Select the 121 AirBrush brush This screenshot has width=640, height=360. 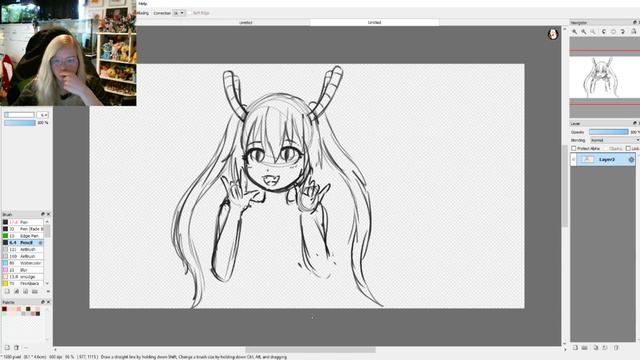tap(23, 249)
